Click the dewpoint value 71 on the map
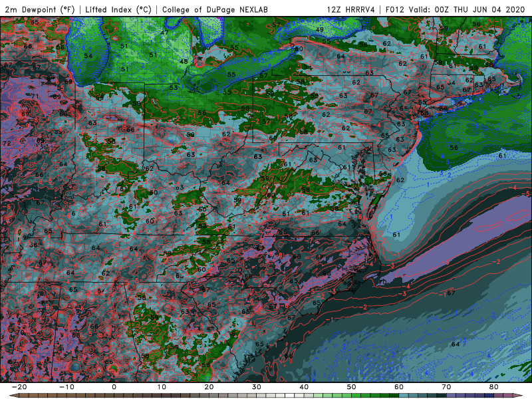Image resolution: width=532 pixels, height=399 pixels. [x=35, y=96]
